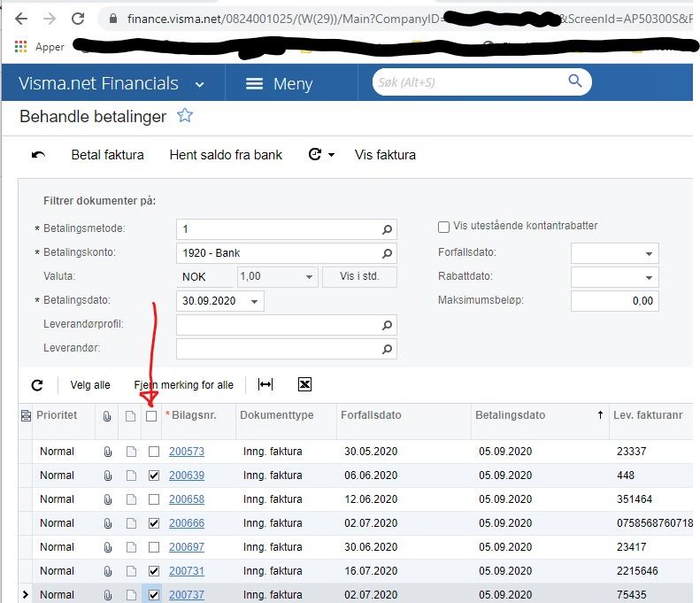Click the browser forward arrow

(50, 19)
